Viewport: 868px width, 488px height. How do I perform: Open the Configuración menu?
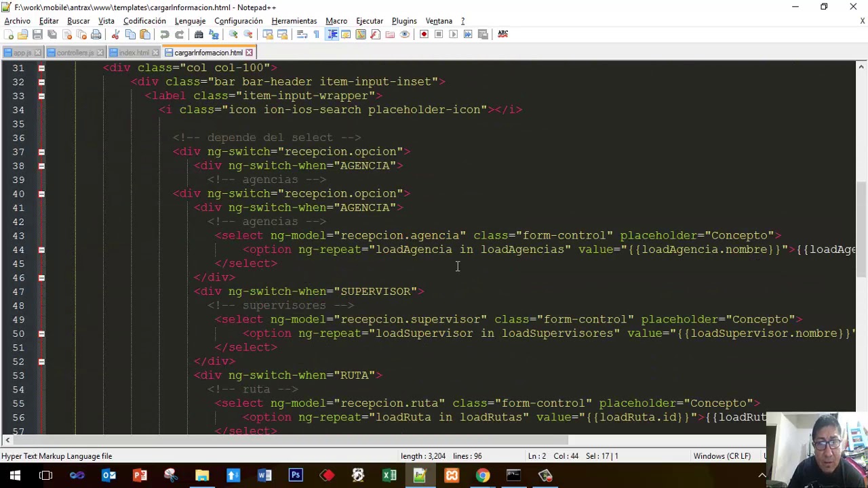click(239, 21)
